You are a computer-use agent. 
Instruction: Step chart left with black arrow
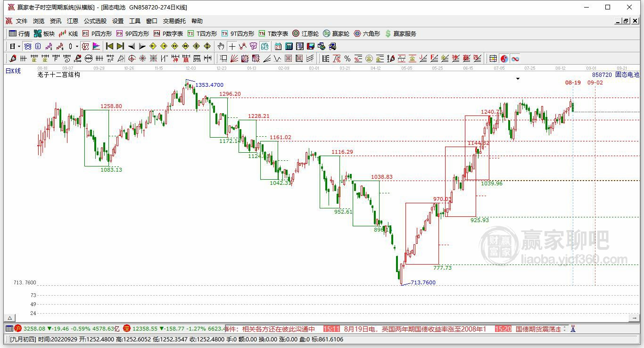click(132, 46)
